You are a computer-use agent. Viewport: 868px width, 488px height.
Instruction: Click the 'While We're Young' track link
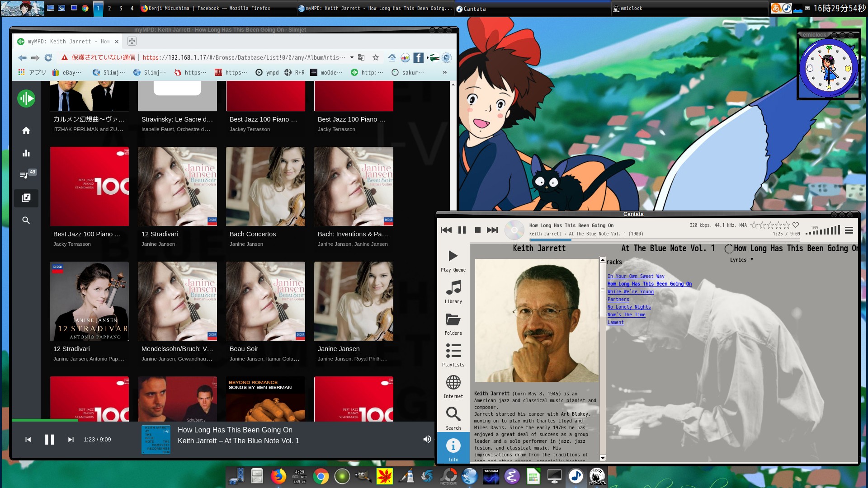[x=630, y=292]
